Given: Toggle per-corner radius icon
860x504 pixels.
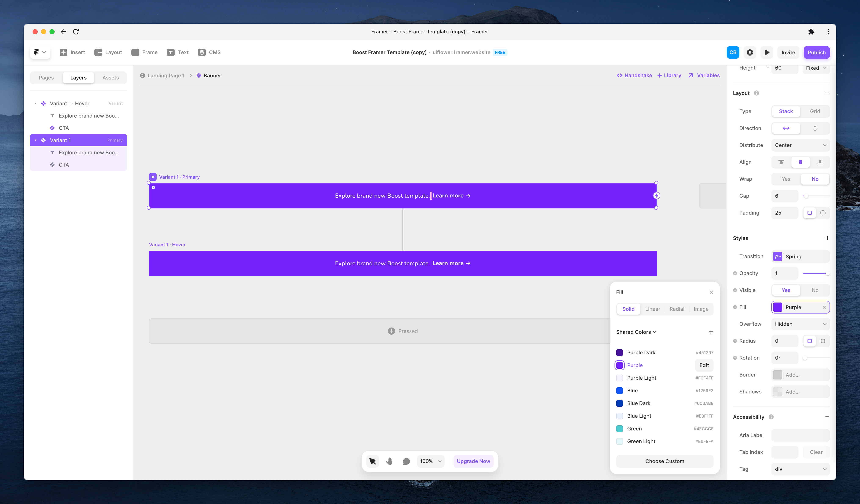Looking at the screenshot, I should [823, 341].
